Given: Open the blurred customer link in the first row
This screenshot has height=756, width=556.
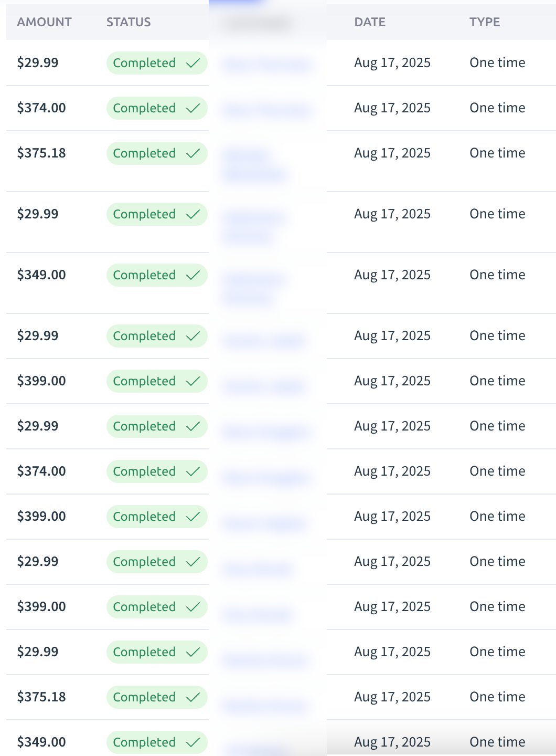Looking at the screenshot, I should (x=266, y=65).
